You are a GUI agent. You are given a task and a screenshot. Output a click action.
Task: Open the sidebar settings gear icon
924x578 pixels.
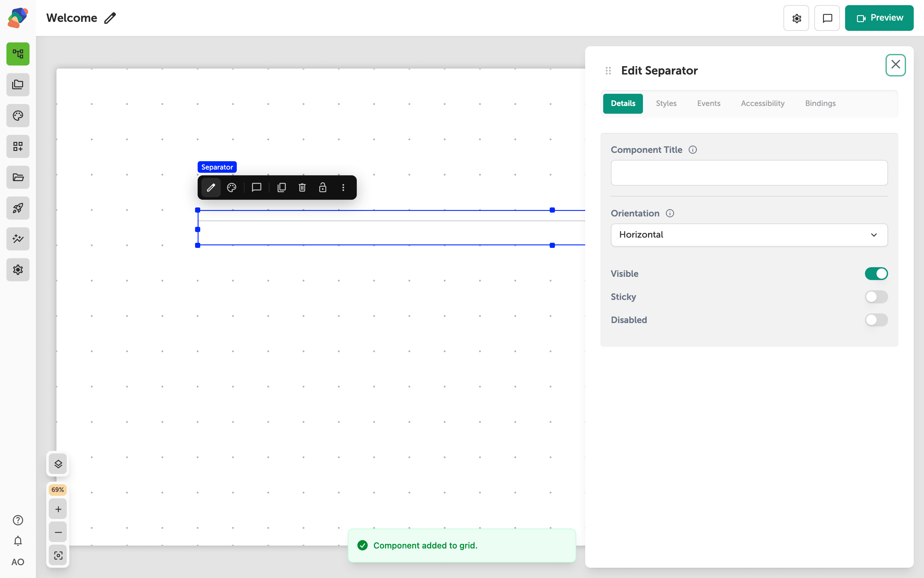(x=18, y=269)
